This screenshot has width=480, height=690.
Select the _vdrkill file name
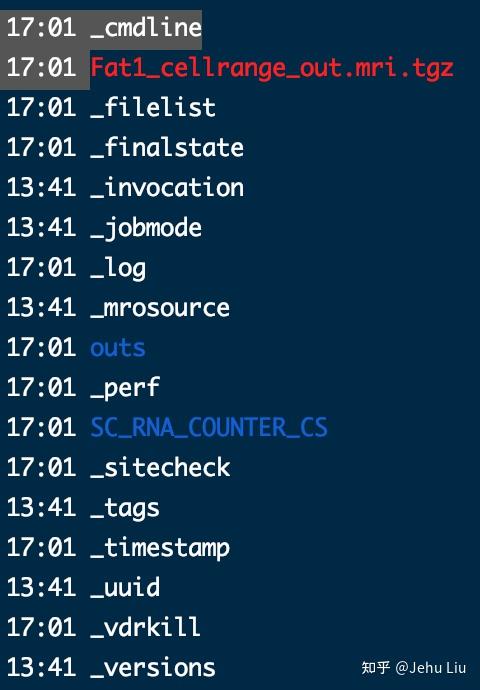146,628
